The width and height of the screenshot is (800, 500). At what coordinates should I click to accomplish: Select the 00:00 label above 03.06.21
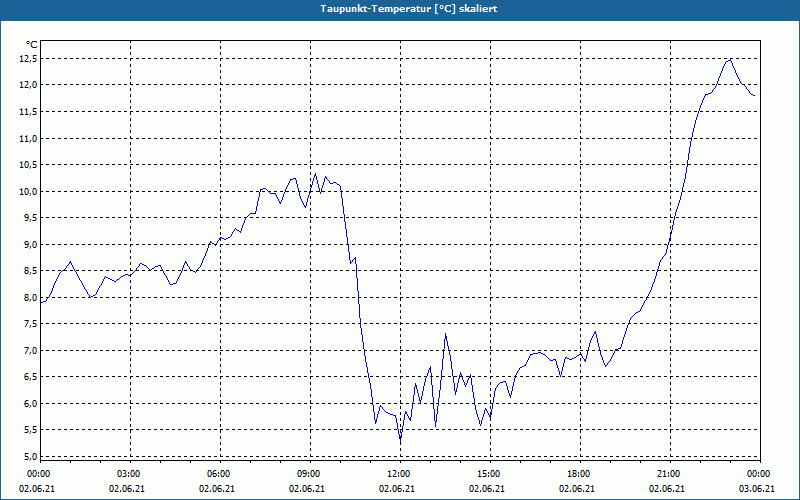(x=760, y=474)
